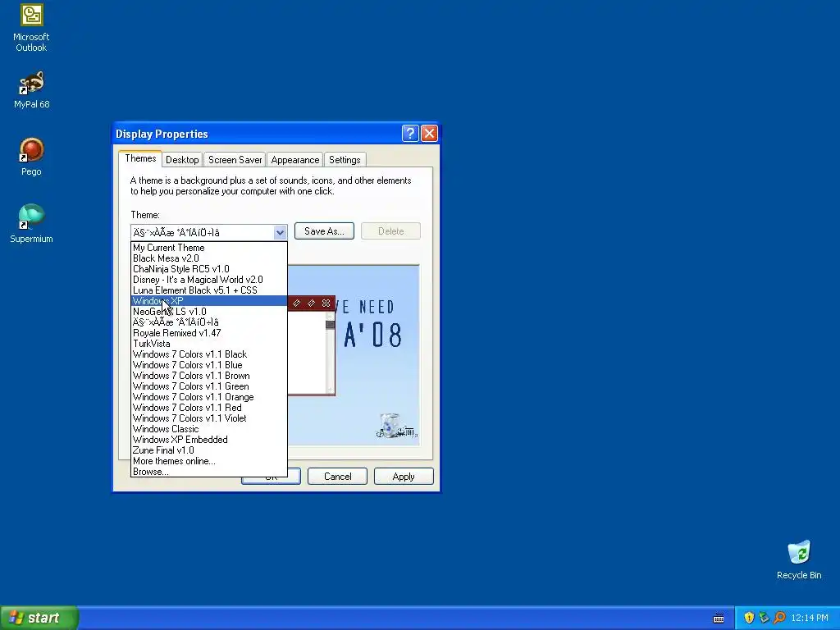Click the magnifier tray icon
The image size is (840, 630).
tap(779, 618)
